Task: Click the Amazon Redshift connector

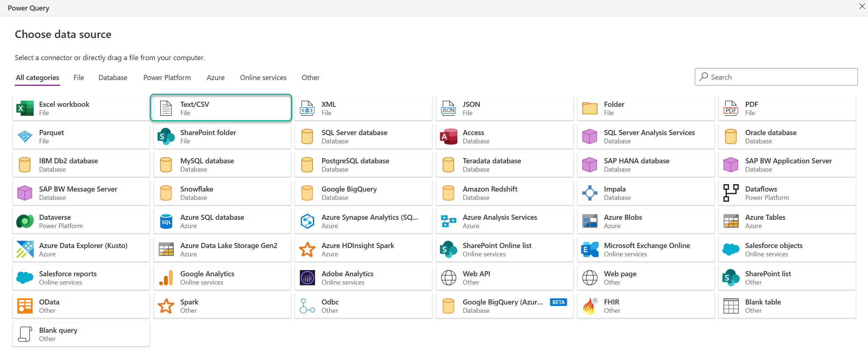Action: (x=505, y=193)
